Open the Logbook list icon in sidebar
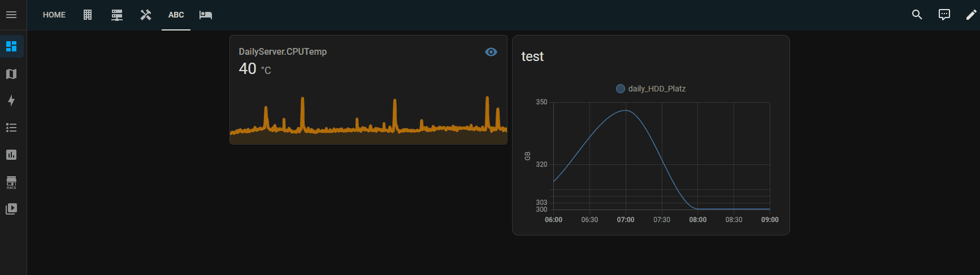 tap(11, 128)
